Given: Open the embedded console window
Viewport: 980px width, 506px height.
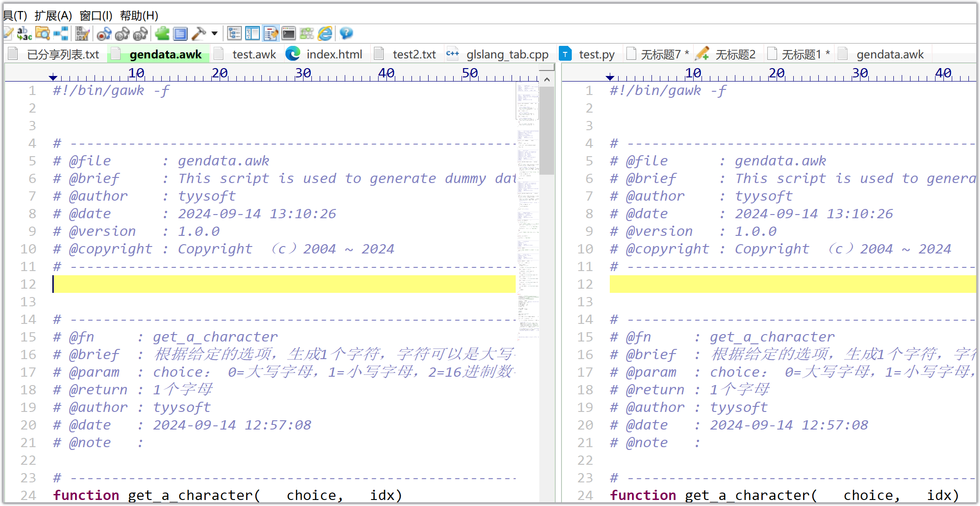Looking at the screenshot, I should click(288, 33).
